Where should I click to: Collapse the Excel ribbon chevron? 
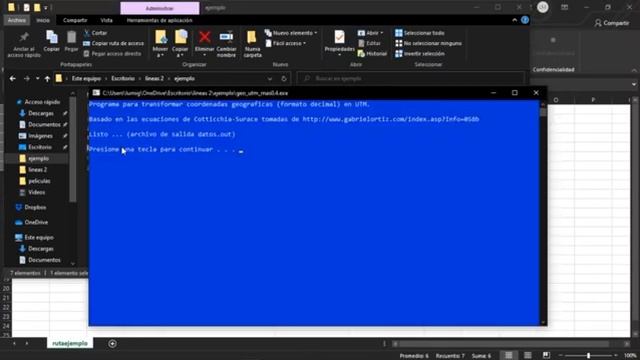[x=634, y=70]
